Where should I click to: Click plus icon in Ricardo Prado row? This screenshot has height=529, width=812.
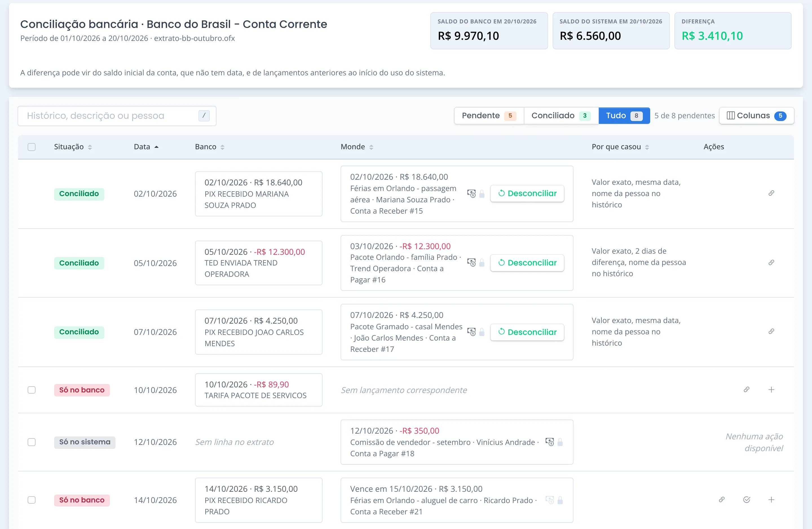click(x=771, y=500)
